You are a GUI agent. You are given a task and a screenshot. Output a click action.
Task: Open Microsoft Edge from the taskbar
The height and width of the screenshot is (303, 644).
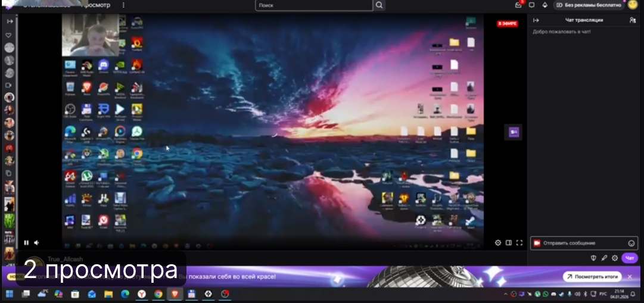(x=125, y=294)
